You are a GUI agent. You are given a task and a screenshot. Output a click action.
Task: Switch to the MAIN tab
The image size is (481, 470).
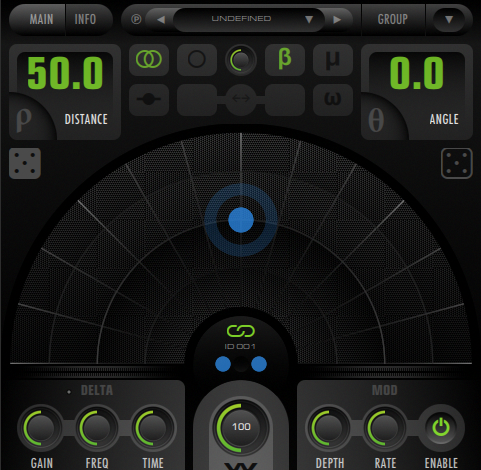pos(41,19)
